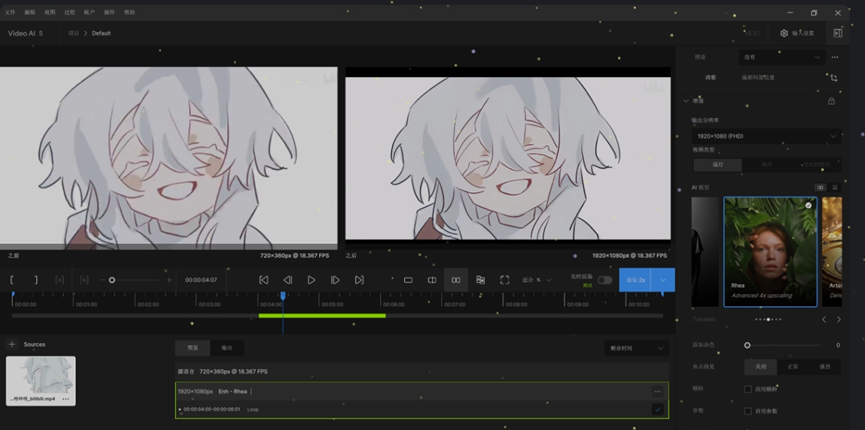Click the blue export button
The width and height of the screenshot is (865, 430).
pos(635,280)
